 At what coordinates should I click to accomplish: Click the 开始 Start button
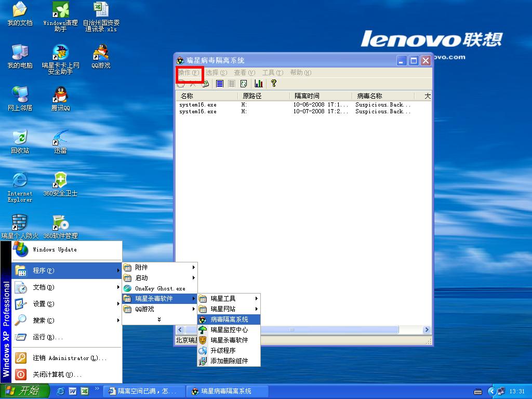[x=25, y=391]
